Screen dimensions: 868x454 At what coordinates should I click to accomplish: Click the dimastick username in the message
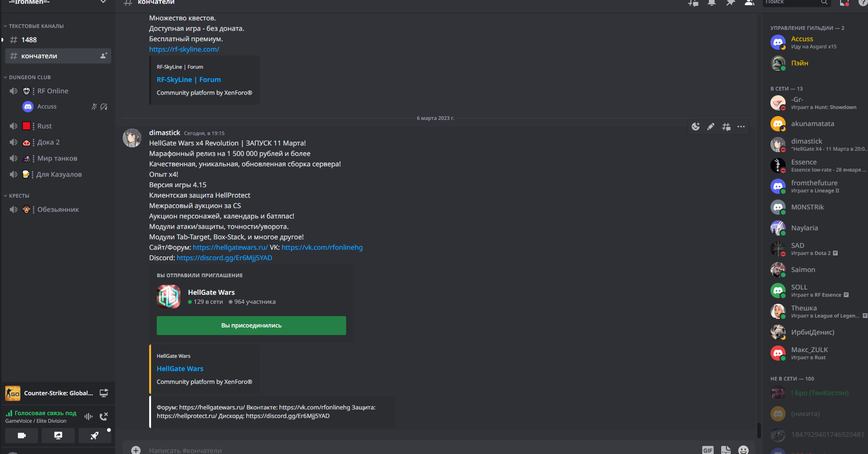point(165,133)
